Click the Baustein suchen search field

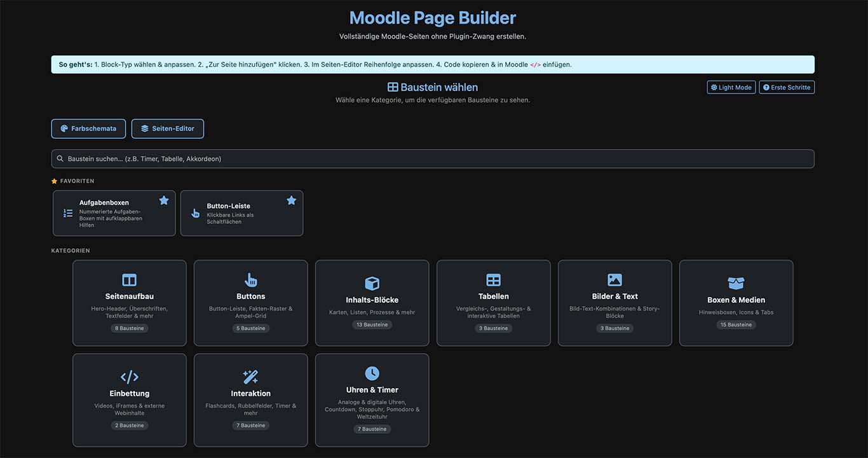433,159
